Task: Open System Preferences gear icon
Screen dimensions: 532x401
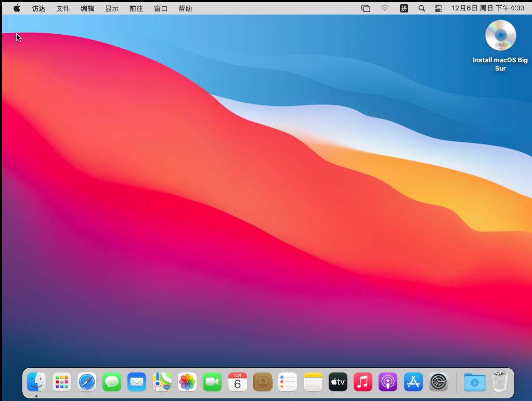Action: [438, 382]
